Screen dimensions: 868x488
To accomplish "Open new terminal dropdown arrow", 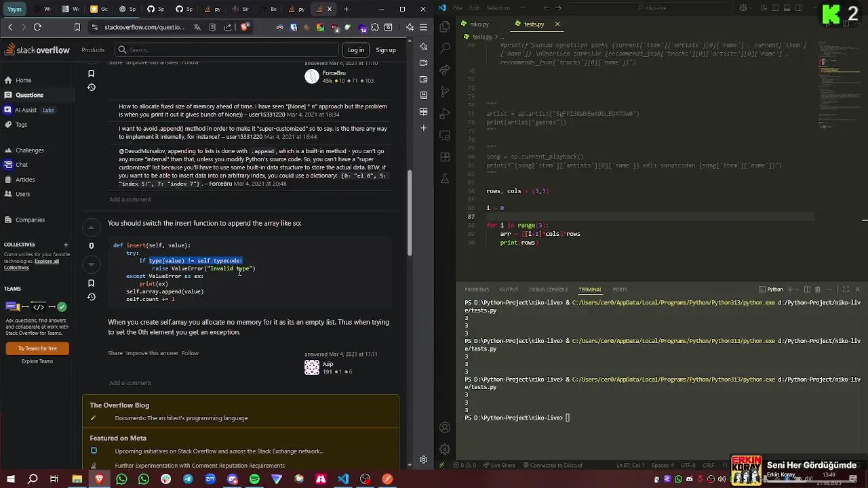I will [x=797, y=289].
